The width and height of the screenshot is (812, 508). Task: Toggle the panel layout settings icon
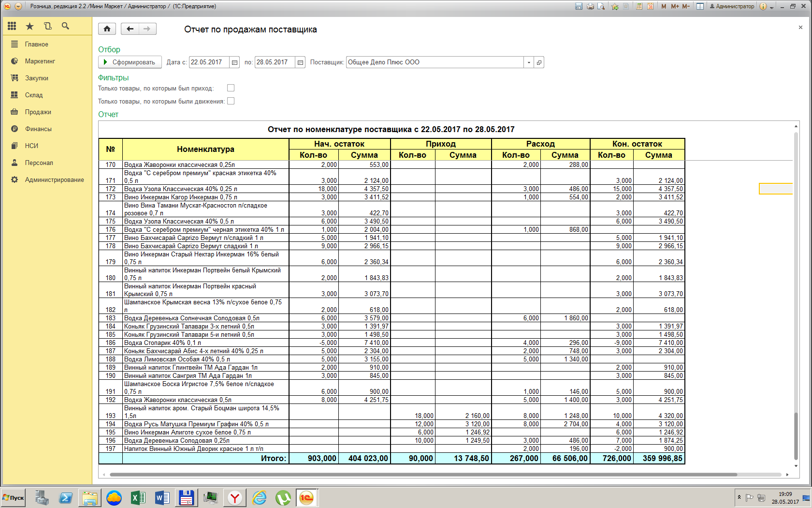pyautogui.click(x=700, y=6)
